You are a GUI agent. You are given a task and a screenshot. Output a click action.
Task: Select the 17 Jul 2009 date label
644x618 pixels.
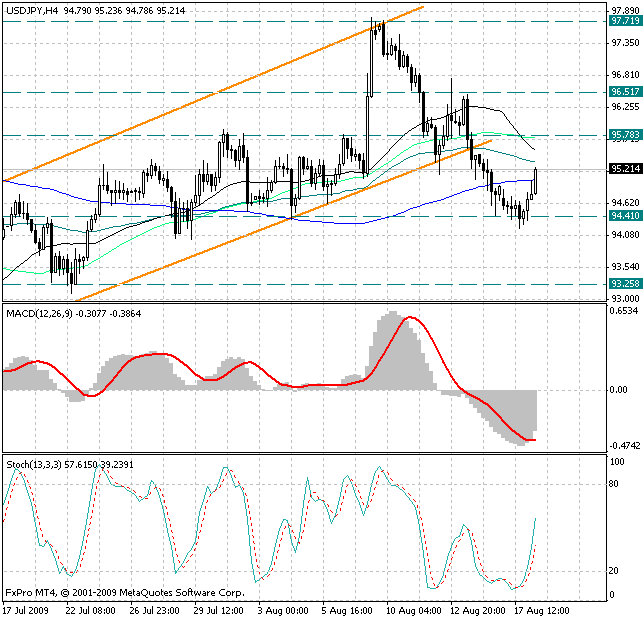[x=28, y=608]
